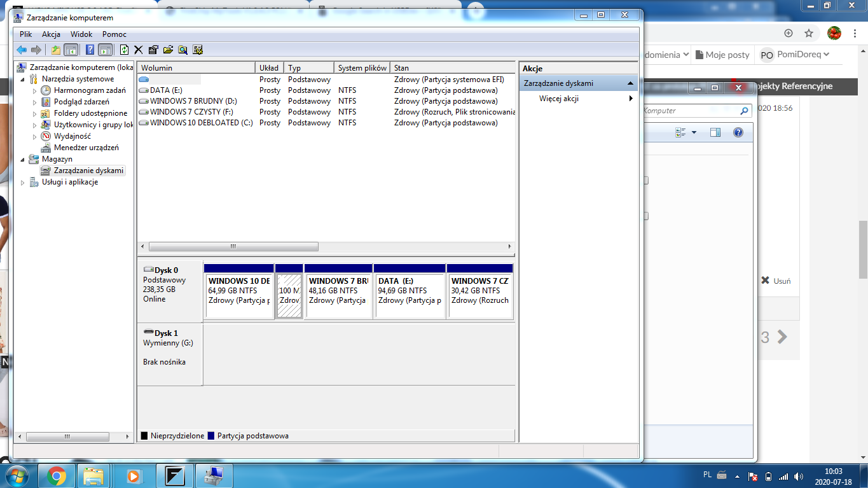Select the WINDOWS 7 CZYSTY (F:) volume row
868x488 pixels.
(x=326, y=112)
